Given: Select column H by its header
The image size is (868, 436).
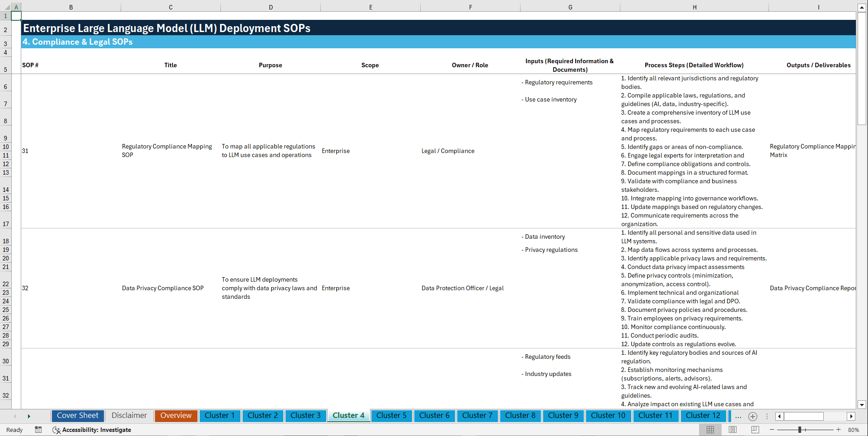Looking at the screenshot, I should 694,7.
